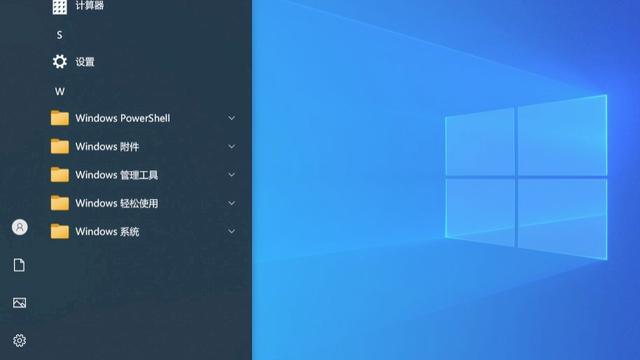Expand the Windows 管理工具 chevron

click(231, 175)
